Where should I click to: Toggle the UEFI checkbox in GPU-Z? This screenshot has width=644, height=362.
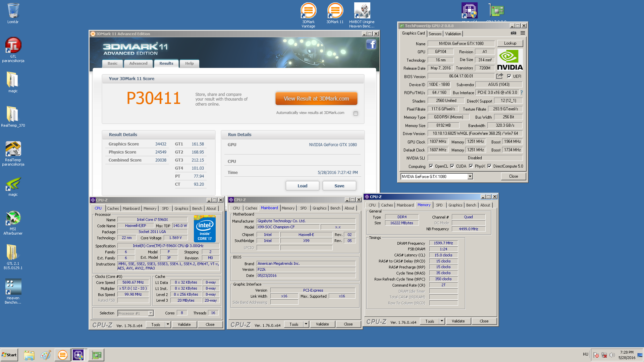[x=509, y=76]
